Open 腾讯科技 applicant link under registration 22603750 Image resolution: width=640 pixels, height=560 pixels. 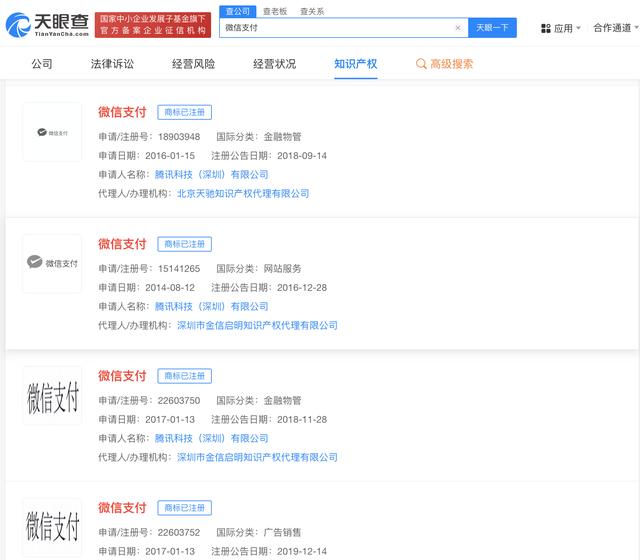click(211, 438)
